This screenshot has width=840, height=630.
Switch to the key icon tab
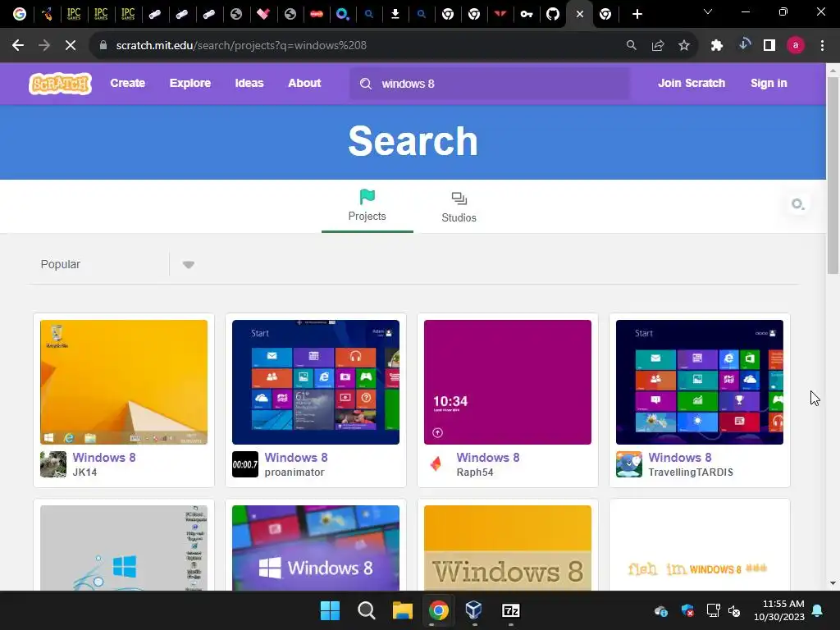click(526, 14)
